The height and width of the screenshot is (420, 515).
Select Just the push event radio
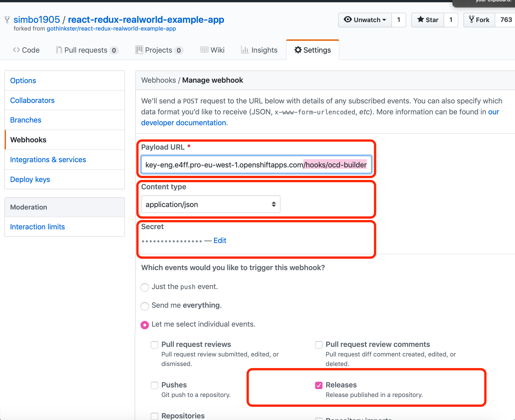point(145,287)
